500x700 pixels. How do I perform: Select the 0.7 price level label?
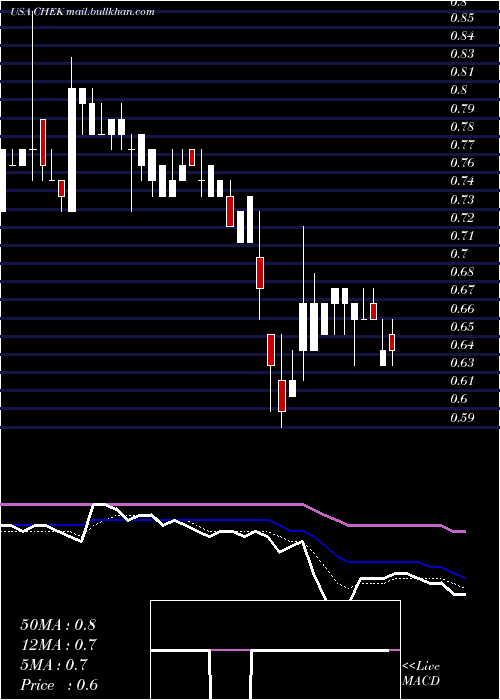pyautogui.click(x=458, y=254)
